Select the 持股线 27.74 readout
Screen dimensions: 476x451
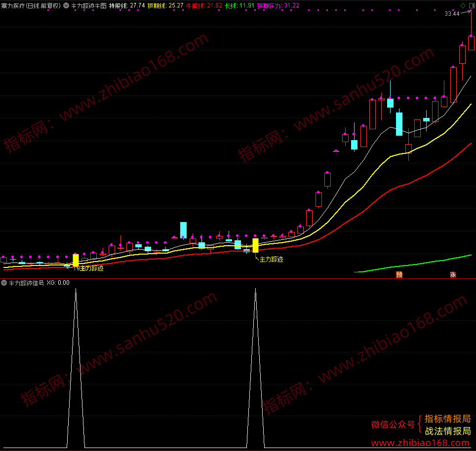pos(127,5)
